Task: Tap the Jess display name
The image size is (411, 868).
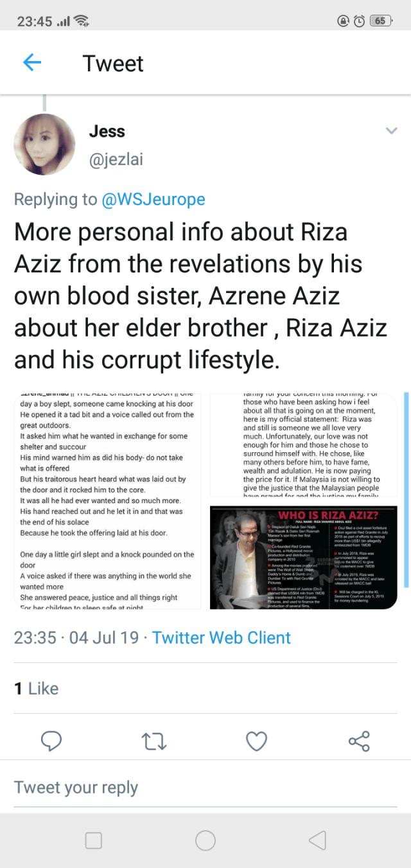Action: (x=107, y=132)
